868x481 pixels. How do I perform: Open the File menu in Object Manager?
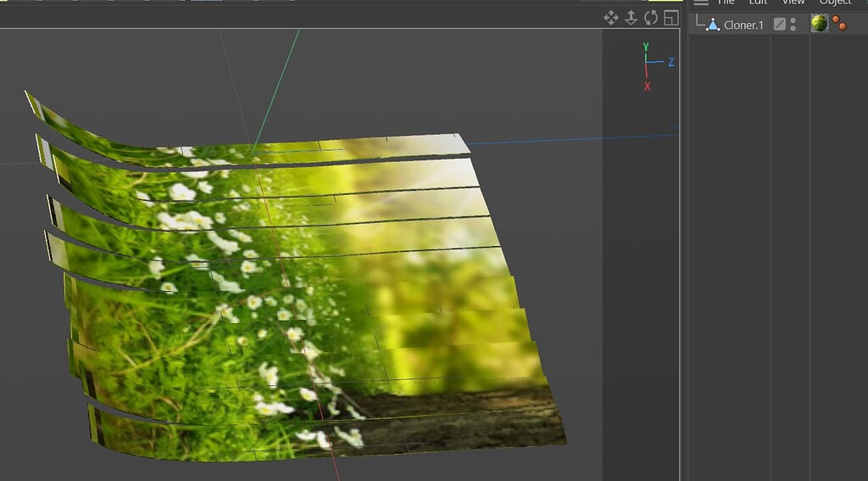click(x=726, y=3)
